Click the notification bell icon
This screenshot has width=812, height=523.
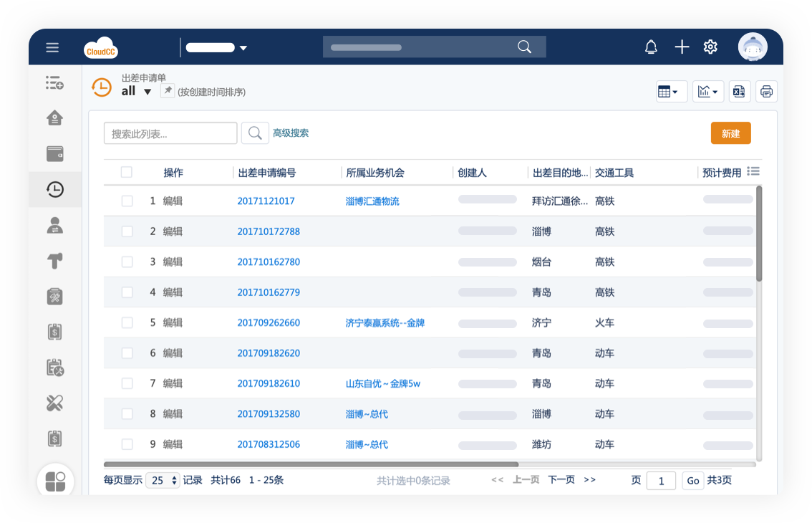[x=651, y=47]
